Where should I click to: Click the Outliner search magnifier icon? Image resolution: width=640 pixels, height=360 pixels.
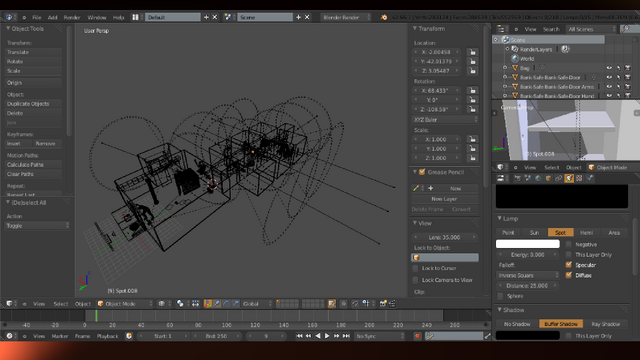tap(624, 29)
